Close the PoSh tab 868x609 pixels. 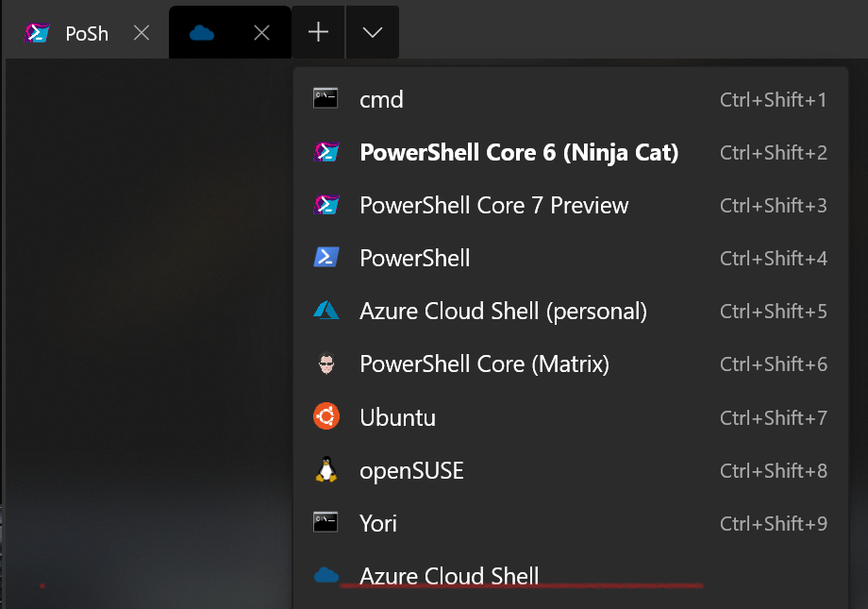point(142,32)
